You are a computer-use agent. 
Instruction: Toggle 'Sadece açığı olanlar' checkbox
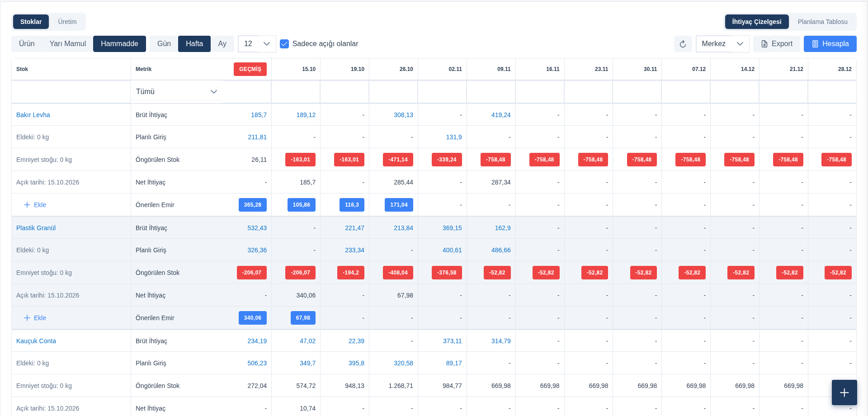point(284,44)
